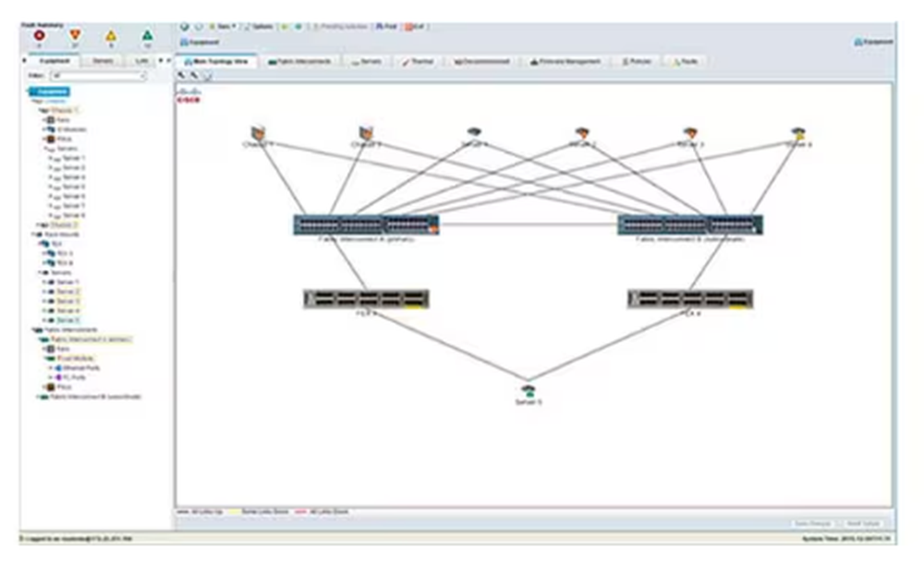Expand the FC Ports tree node

52,377
